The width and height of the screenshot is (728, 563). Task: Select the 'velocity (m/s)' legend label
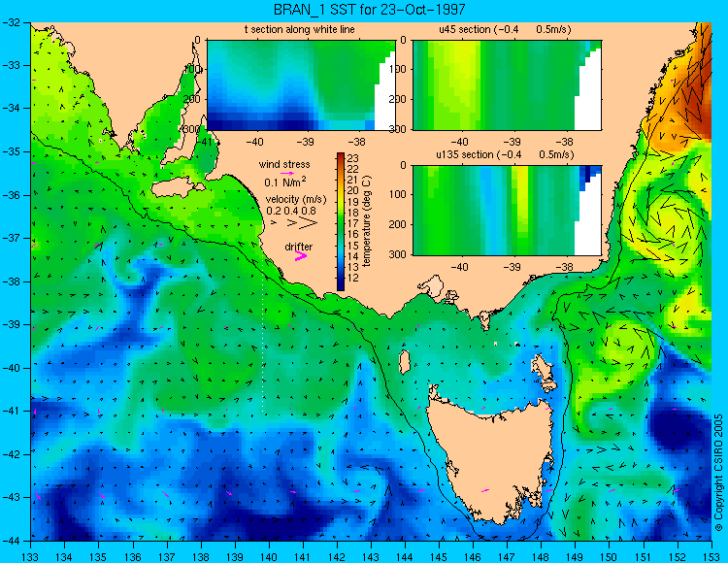[296, 199]
